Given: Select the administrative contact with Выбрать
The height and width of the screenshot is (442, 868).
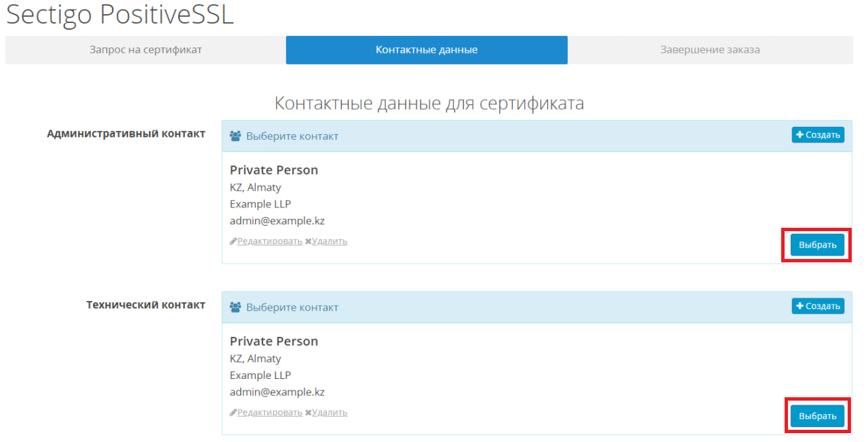Looking at the screenshot, I should 817,245.
